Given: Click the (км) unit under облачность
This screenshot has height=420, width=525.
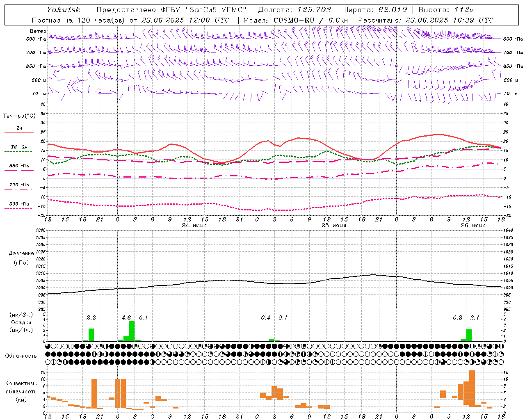Looking at the screenshot, I should point(21,399).
